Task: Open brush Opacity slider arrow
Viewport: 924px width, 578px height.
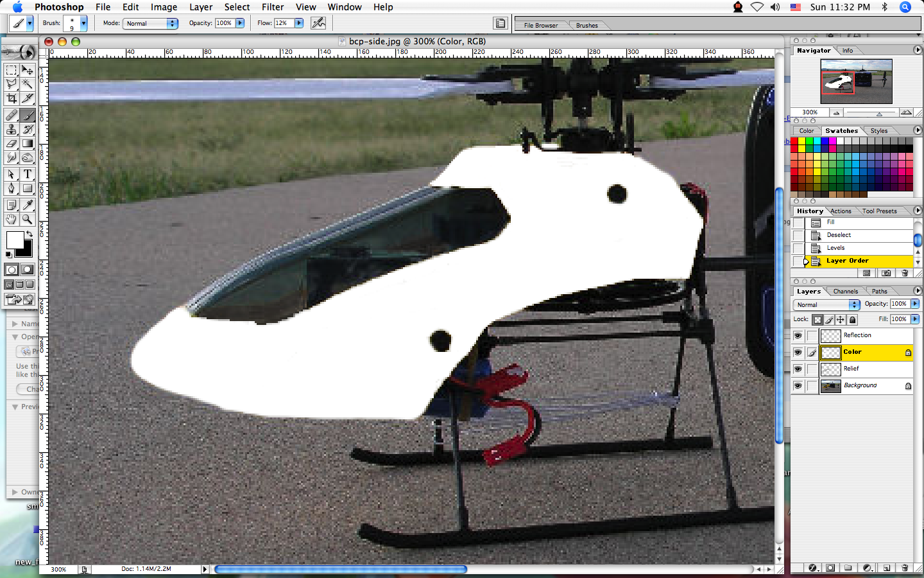Action: [x=240, y=23]
